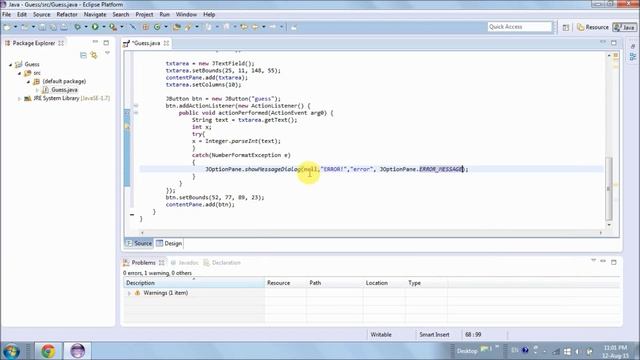Click the Debug bug icon
The width and height of the screenshot is (640, 360).
coord(77,27)
